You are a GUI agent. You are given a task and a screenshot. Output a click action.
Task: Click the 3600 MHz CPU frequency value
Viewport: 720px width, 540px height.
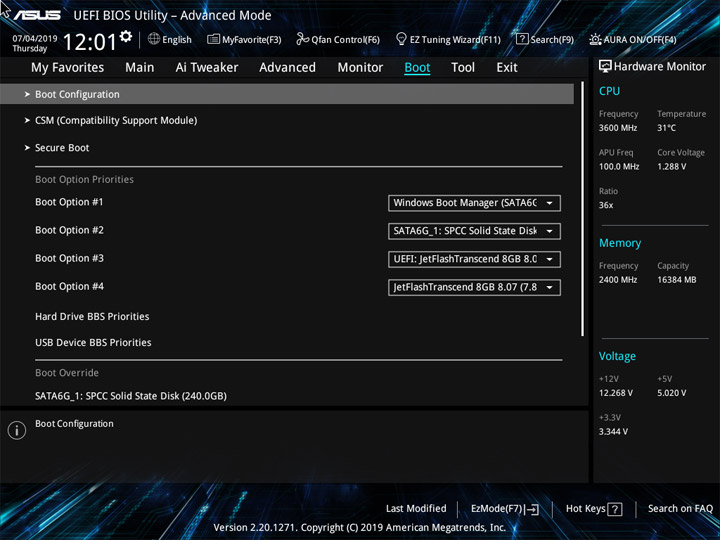[x=618, y=128]
